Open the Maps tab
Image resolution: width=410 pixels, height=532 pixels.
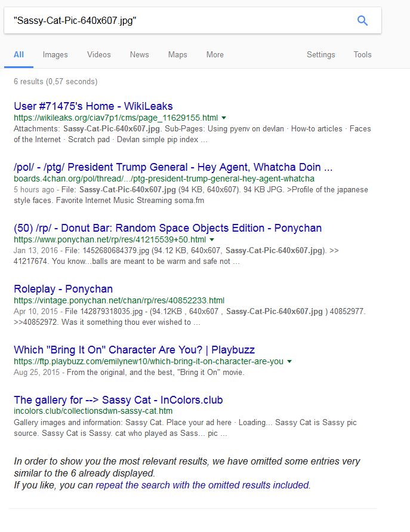pyautogui.click(x=178, y=54)
